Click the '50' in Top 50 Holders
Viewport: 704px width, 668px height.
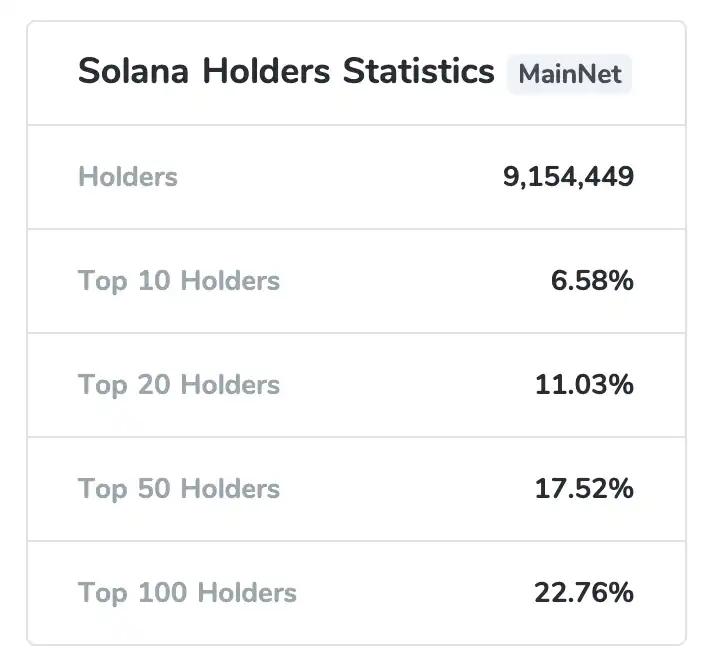155,489
